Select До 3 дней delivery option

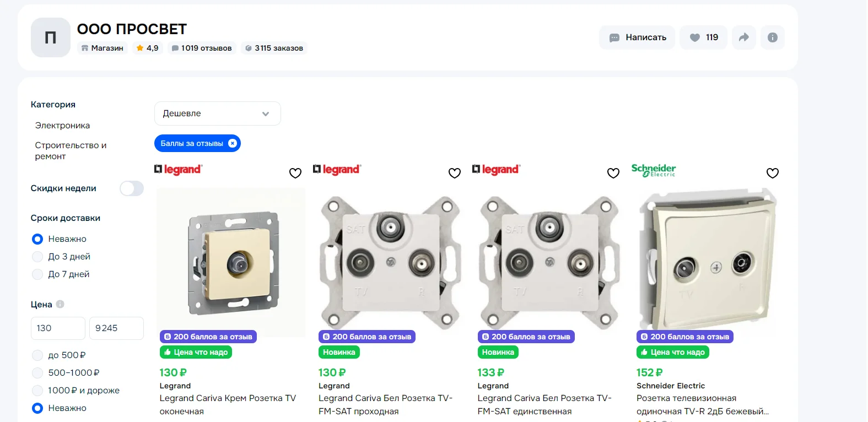click(x=37, y=257)
